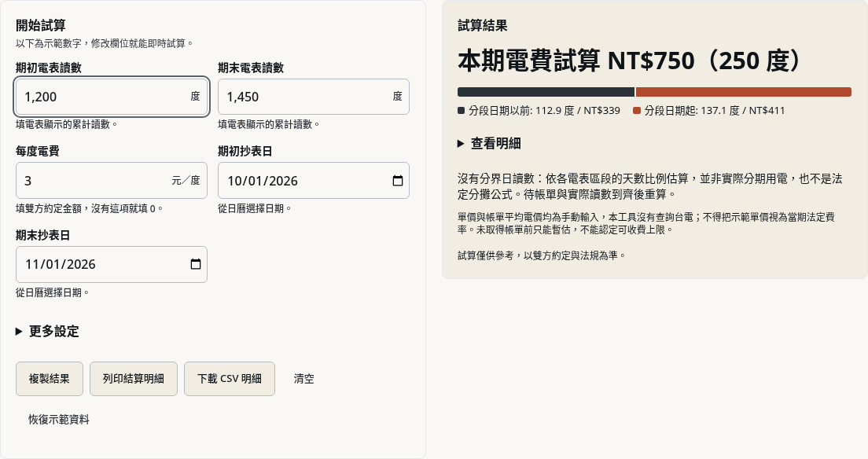The image size is (868, 459).
Task: Click the 每度電費 input field
Action: click(112, 181)
